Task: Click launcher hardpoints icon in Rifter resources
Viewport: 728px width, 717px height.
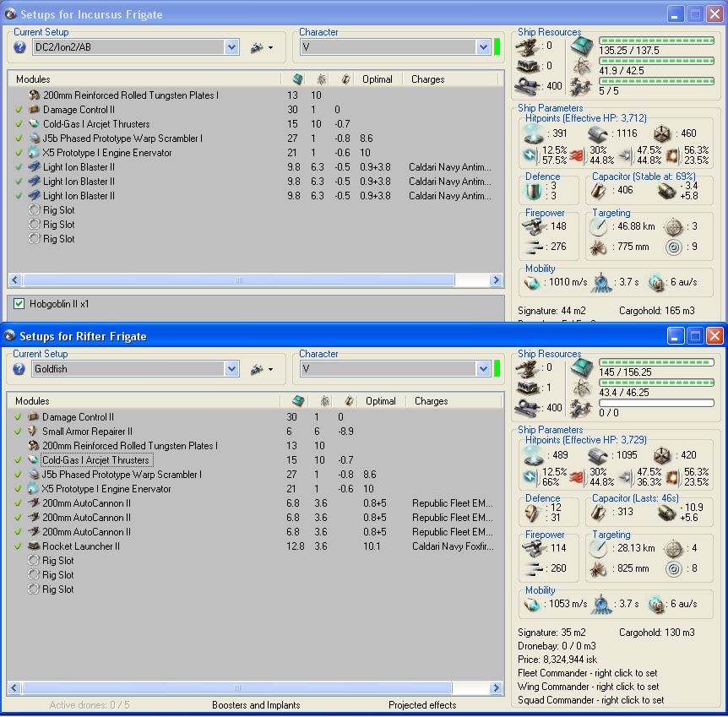Action: click(528, 388)
